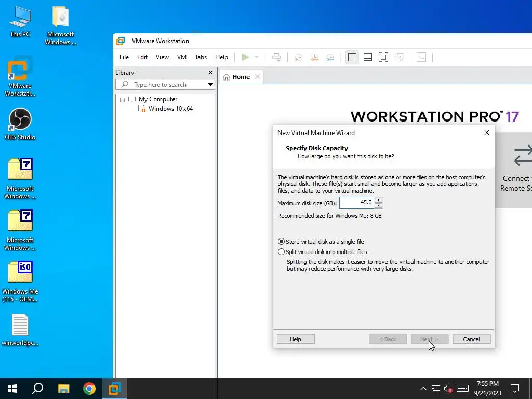This screenshot has height=399, width=532.
Task: Select Store virtual disk as single file
Action: coord(321,242)
